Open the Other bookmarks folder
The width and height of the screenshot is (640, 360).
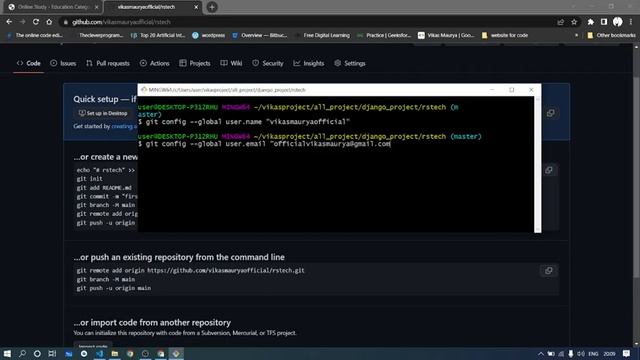pyautogui.click(x=611, y=36)
